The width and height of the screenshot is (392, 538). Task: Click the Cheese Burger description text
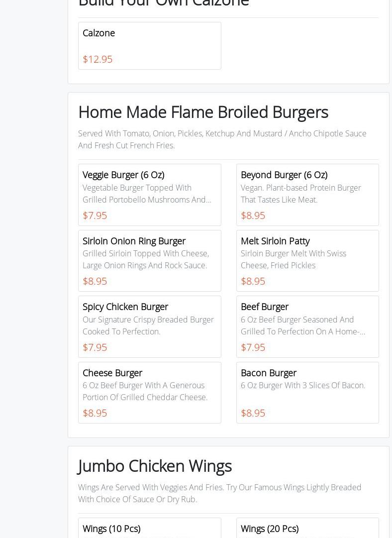pos(145,391)
